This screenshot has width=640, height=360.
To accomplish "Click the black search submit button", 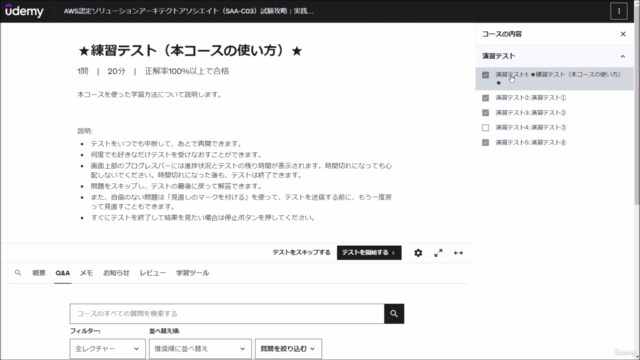I will [394, 313].
